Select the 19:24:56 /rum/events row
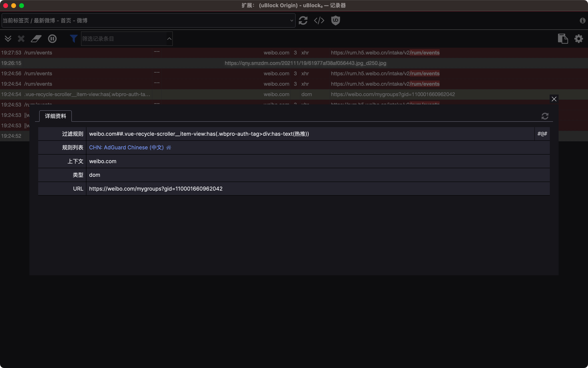The width and height of the screenshot is (588, 368). 294,73
